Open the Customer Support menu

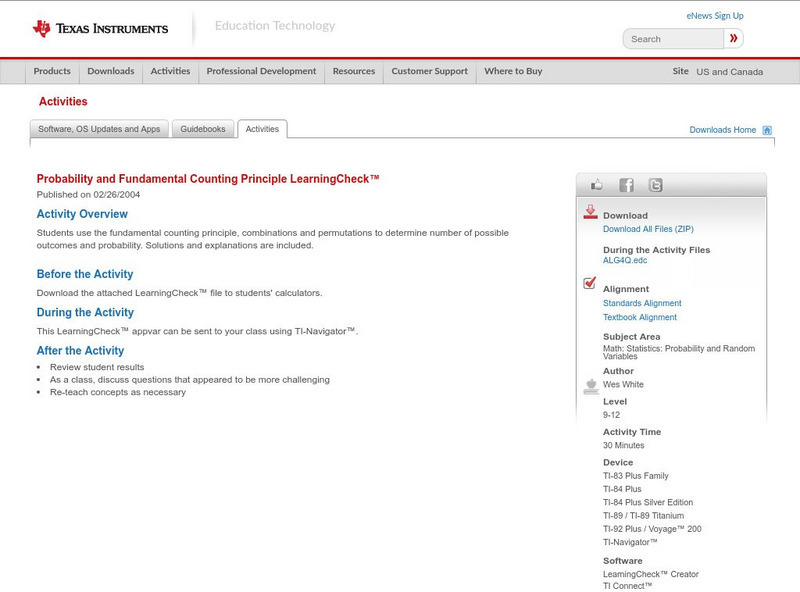(x=430, y=71)
